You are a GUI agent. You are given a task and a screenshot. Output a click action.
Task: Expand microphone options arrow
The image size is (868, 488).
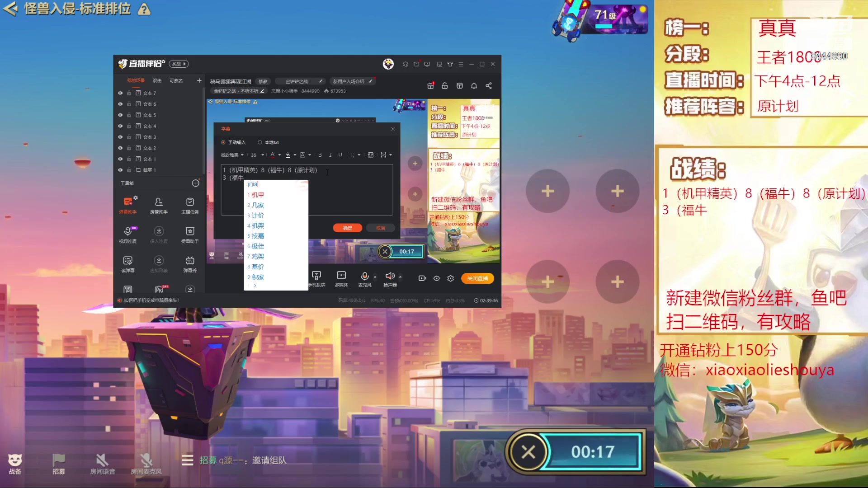375,277
